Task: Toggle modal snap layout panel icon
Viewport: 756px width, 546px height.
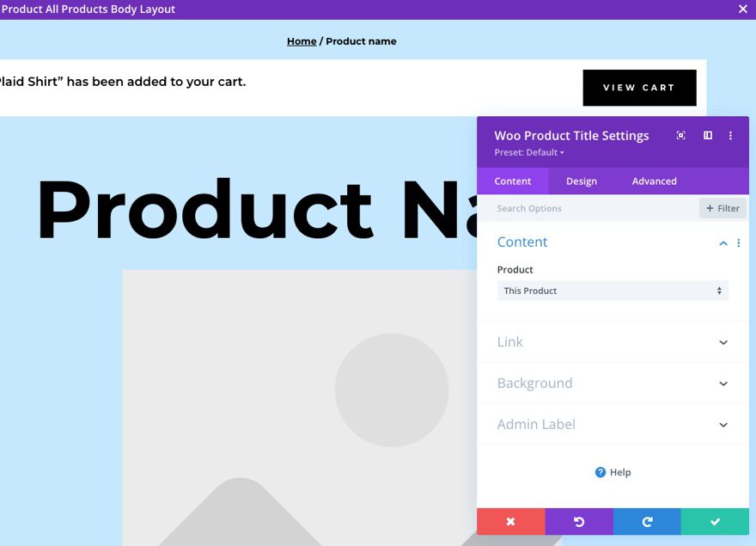Action: tap(707, 135)
